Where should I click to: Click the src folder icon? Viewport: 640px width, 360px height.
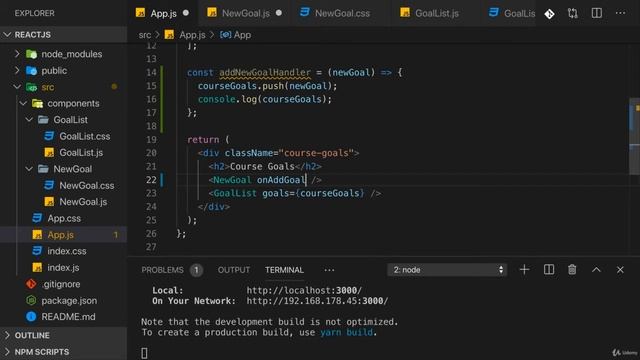point(31,87)
